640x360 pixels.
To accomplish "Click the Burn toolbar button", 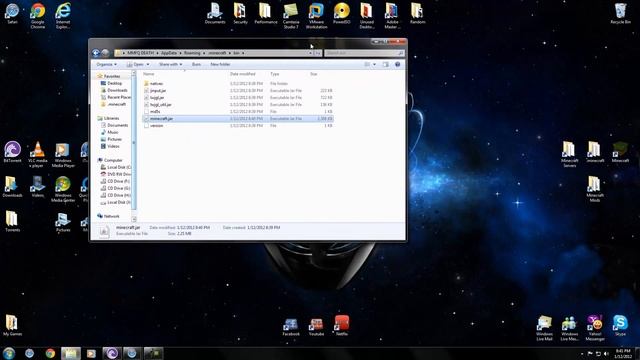I will 196,64.
